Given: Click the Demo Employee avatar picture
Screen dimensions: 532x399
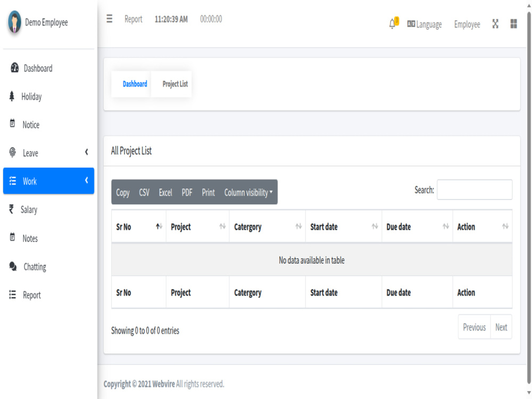Looking at the screenshot, I should click(x=14, y=22).
